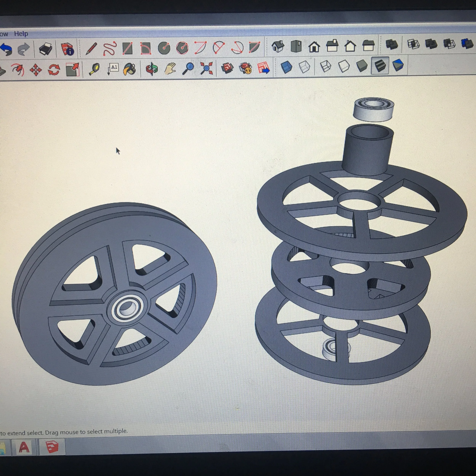Enable Monochrome face style
Screen dimensions: 476x476
point(398,65)
